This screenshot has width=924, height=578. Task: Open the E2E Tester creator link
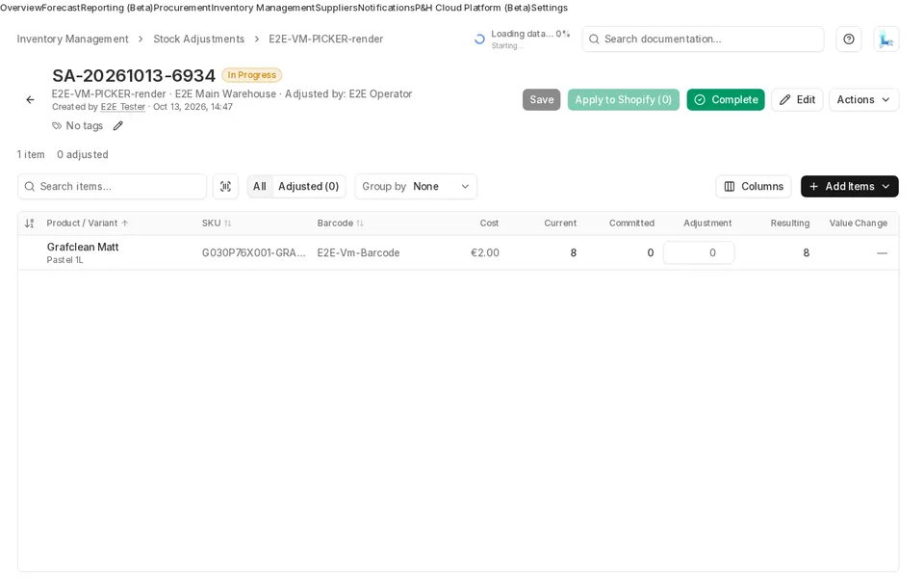[122, 107]
